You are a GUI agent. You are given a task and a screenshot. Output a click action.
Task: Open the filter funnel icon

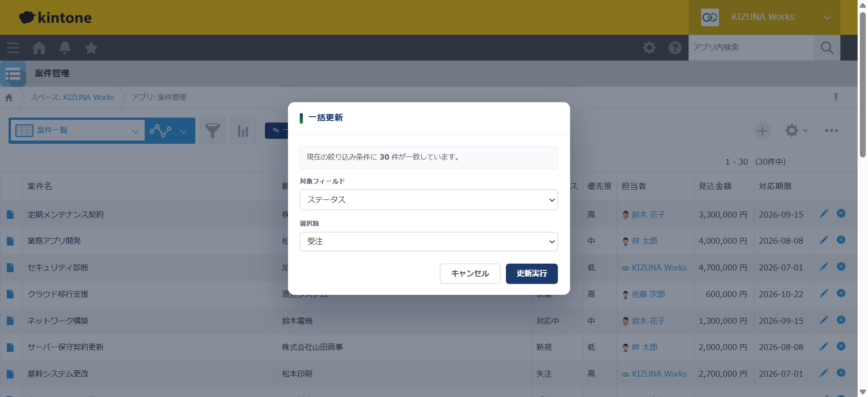coord(212,131)
